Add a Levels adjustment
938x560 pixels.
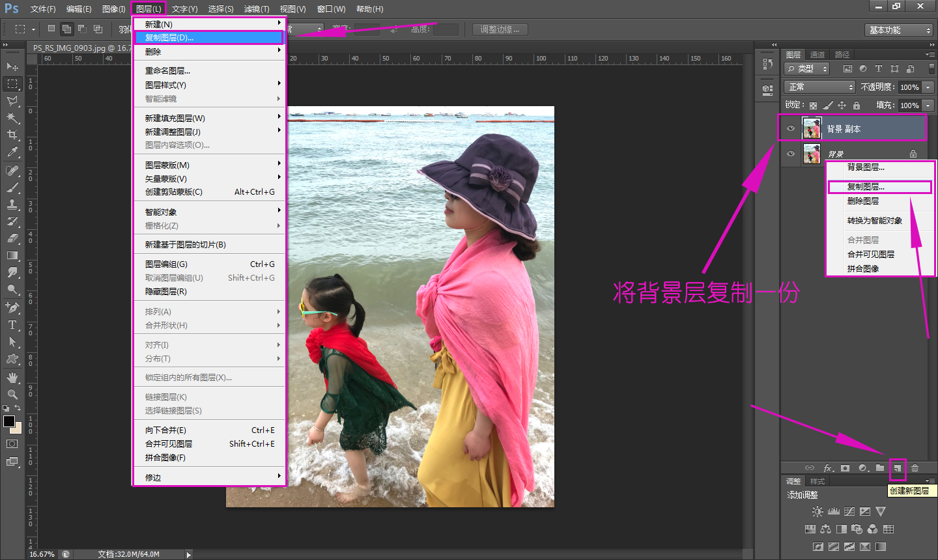point(833,512)
